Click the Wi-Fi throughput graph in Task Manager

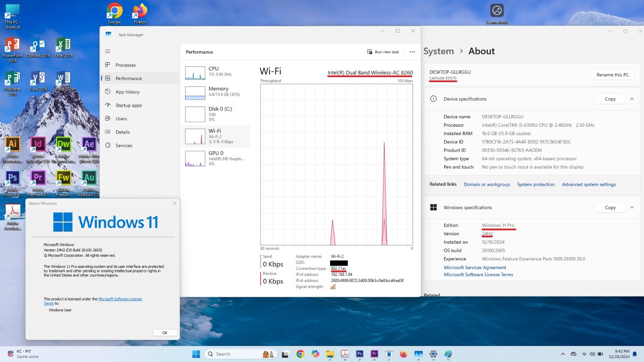336,165
